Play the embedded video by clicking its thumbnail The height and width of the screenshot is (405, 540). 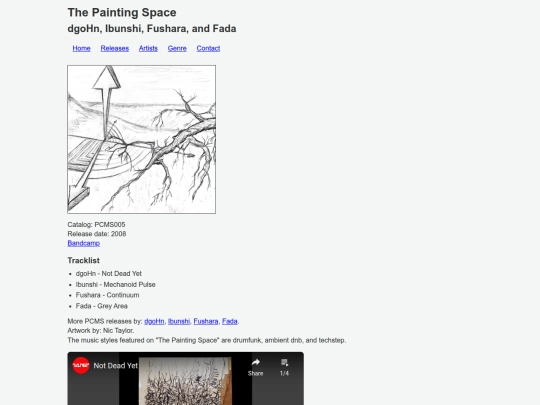(x=185, y=381)
